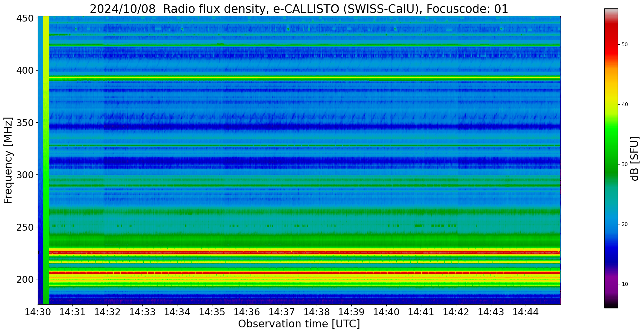Click the bright yellow band just below 400 MHz
Viewport: 644px width, 333px height.
coord(305,77)
